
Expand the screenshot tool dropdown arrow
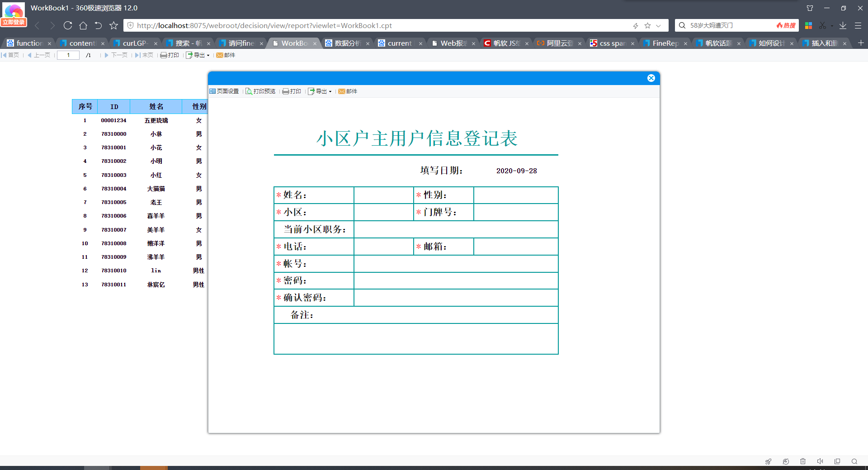(832, 26)
